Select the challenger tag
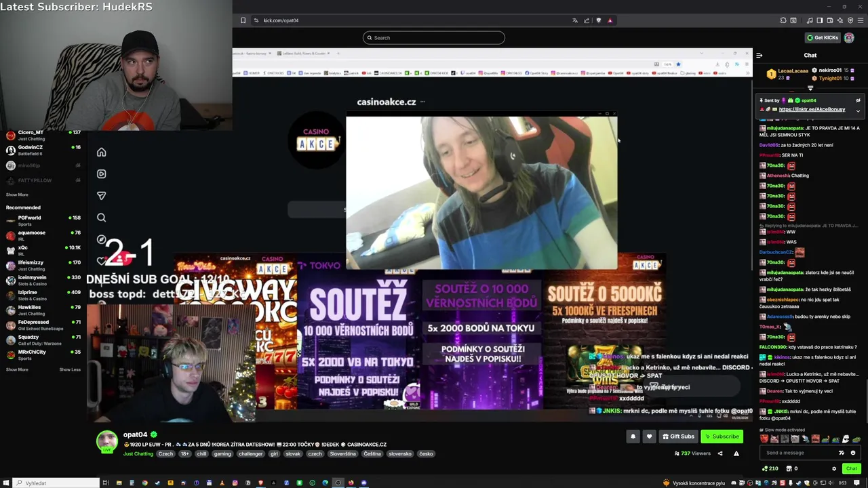The height and width of the screenshot is (488, 868). point(250,453)
